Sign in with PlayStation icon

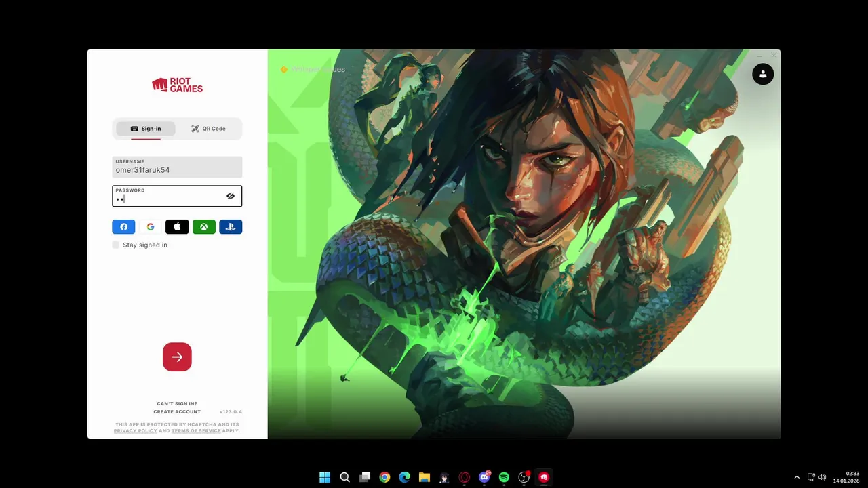(x=231, y=227)
